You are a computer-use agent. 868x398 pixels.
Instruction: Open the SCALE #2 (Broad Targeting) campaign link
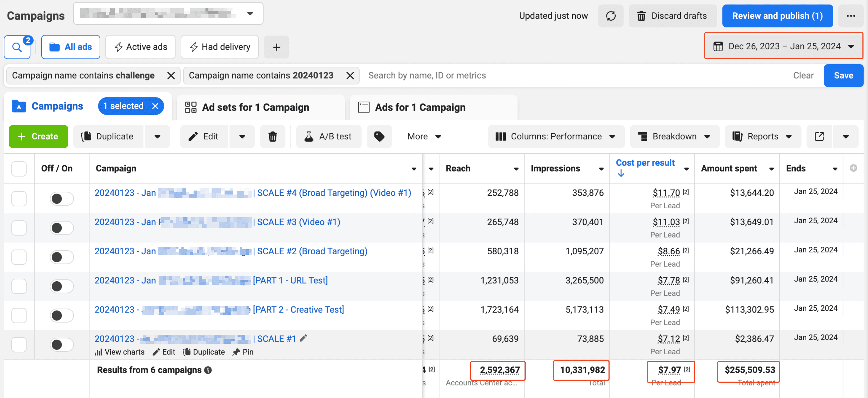click(x=231, y=251)
